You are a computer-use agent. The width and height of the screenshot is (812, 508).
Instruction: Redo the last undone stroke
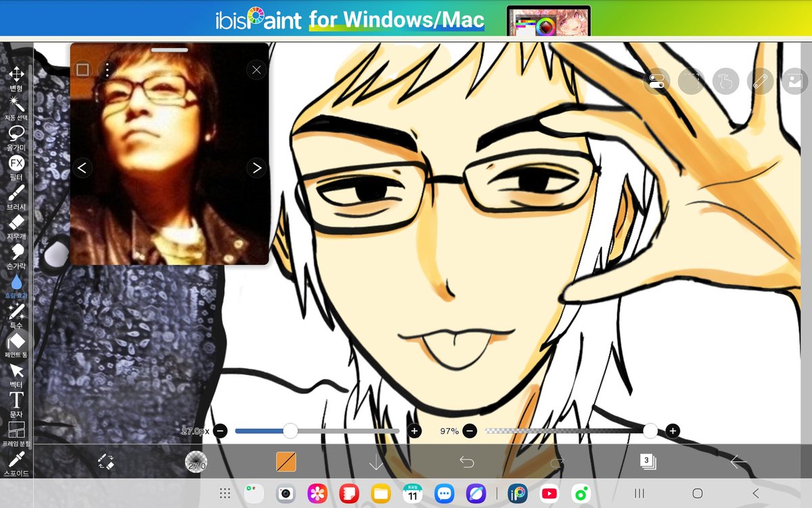click(557, 462)
